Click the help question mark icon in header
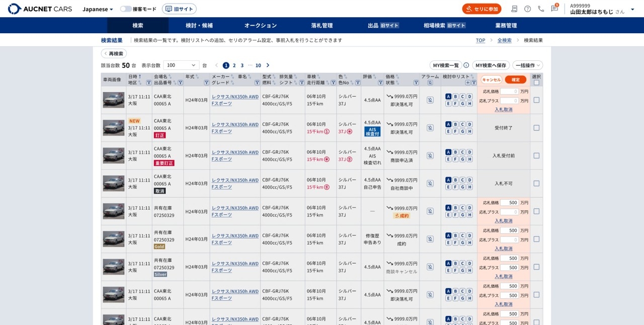 click(x=527, y=9)
